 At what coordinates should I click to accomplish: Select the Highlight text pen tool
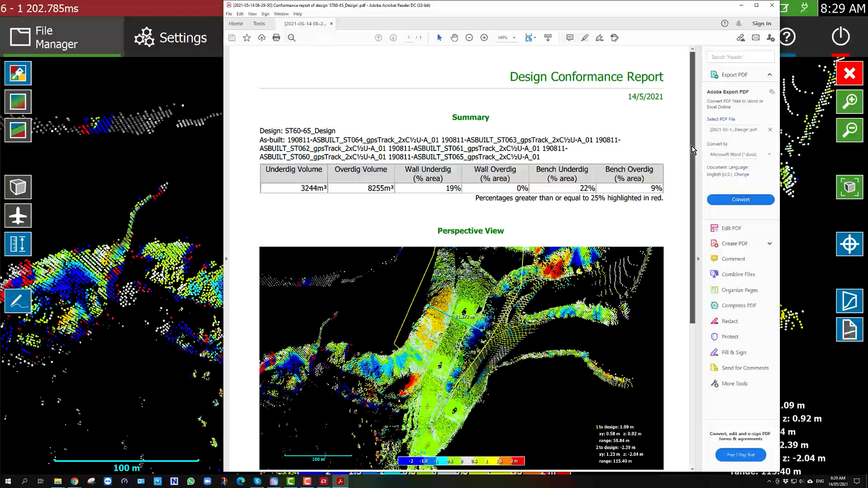(x=585, y=38)
